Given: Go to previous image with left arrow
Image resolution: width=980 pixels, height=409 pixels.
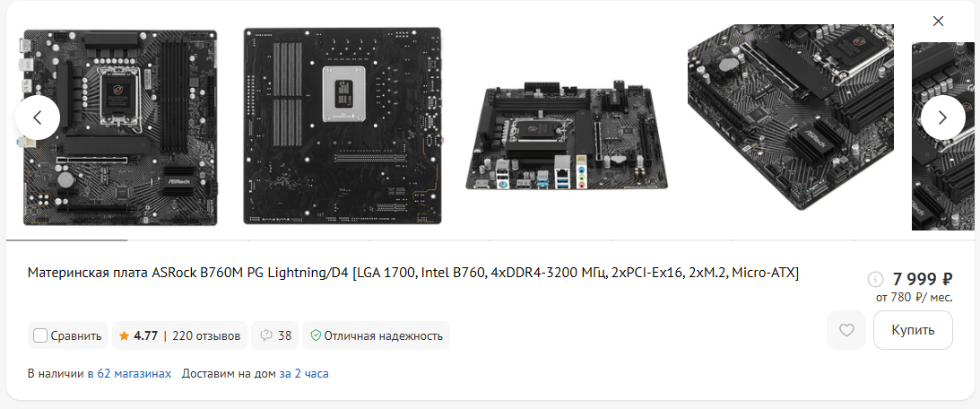Looking at the screenshot, I should pyautogui.click(x=38, y=117).
